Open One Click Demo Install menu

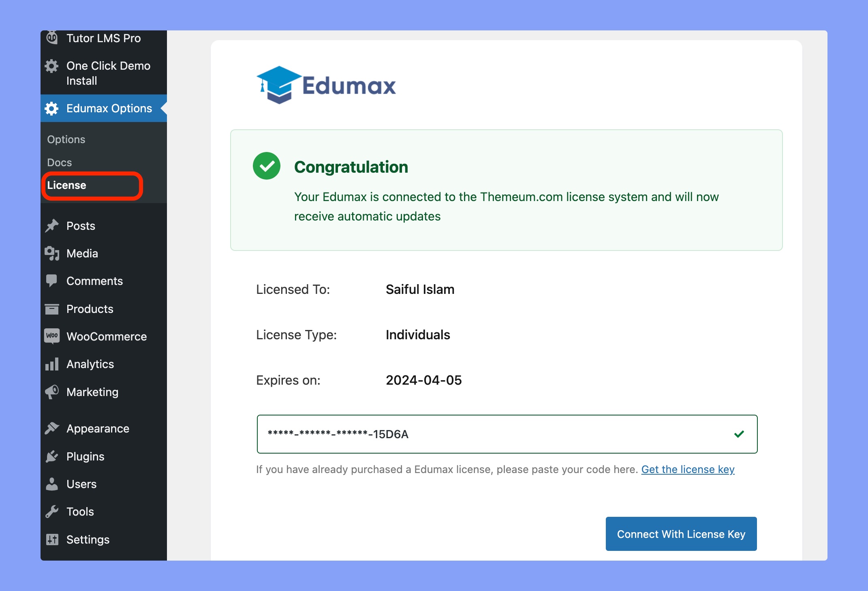104,73
